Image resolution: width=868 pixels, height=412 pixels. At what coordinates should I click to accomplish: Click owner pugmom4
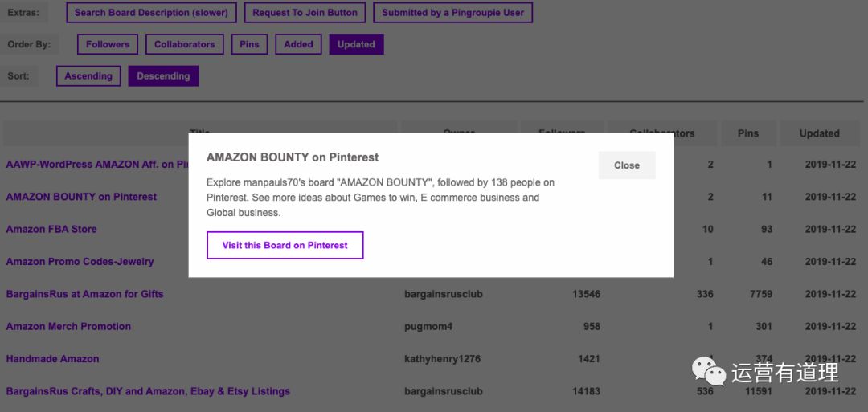pos(428,326)
